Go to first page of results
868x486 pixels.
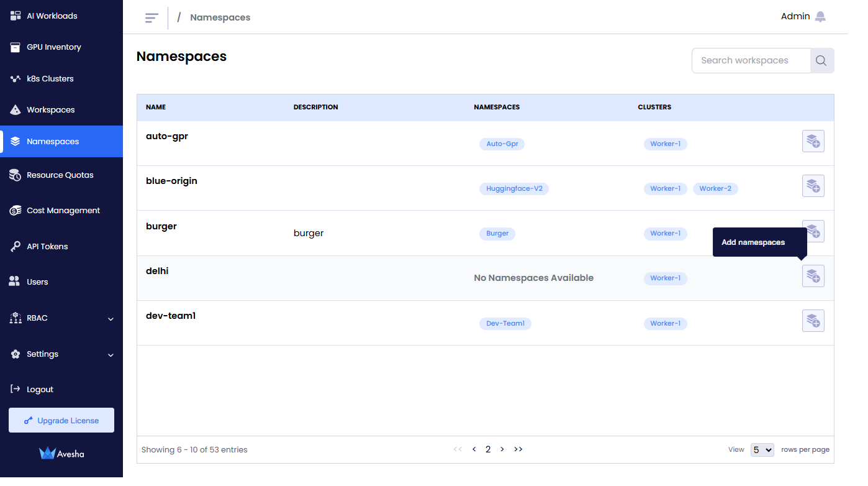point(458,449)
